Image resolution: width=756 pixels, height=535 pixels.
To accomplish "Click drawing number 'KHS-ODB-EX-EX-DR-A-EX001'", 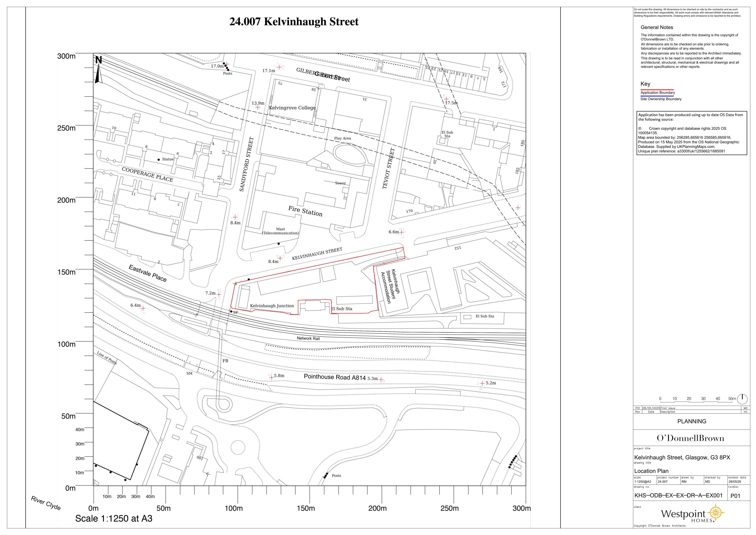I will (x=678, y=495).
